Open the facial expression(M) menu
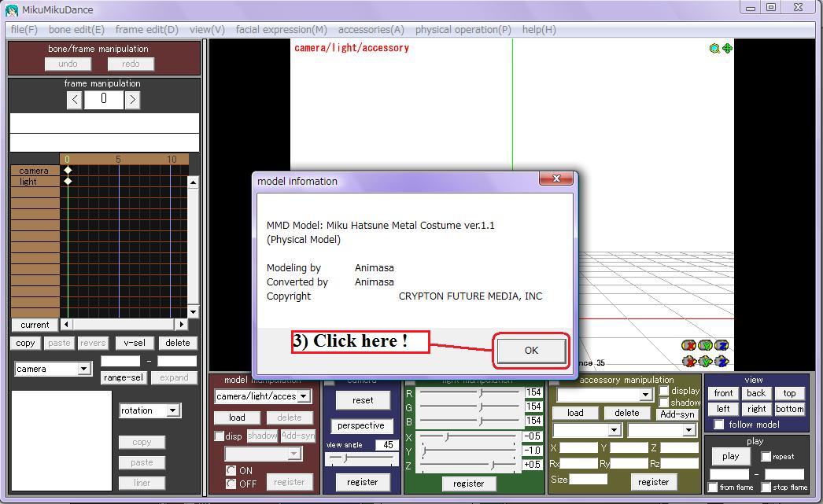Image resolution: width=823 pixels, height=504 pixels. pos(282,29)
